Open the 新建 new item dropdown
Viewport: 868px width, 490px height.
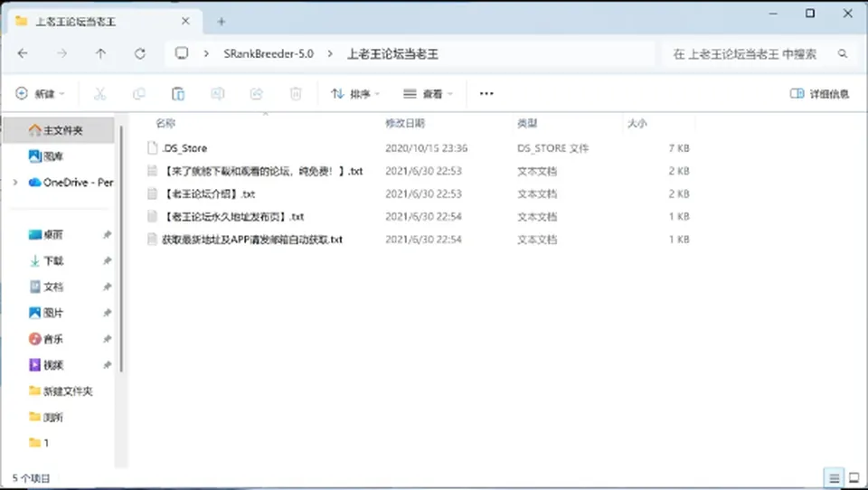(x=40, y=94)
